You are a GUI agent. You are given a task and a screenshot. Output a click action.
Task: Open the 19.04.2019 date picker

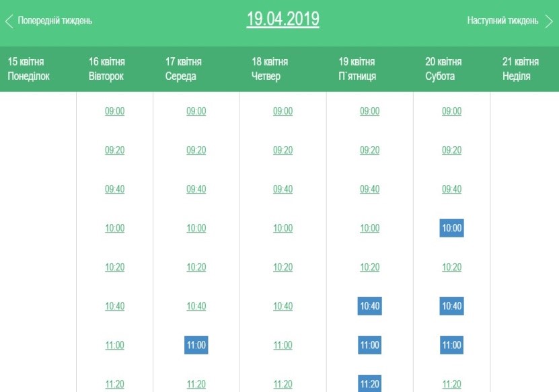tap(283, 19)
